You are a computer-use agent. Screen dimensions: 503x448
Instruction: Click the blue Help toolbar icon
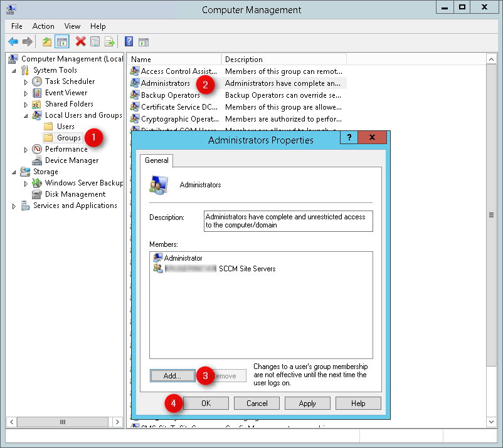pyautogui.click(x=129, y=41)
